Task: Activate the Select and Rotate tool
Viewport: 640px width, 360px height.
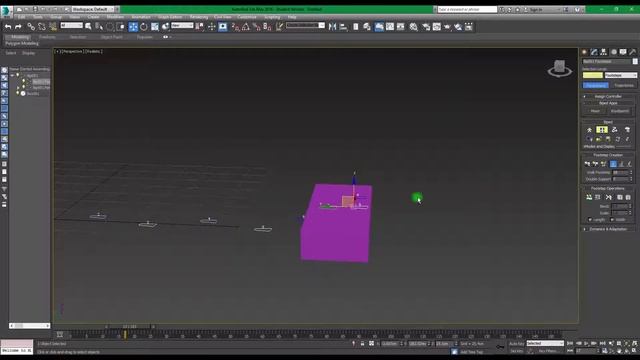Action: 144,27
